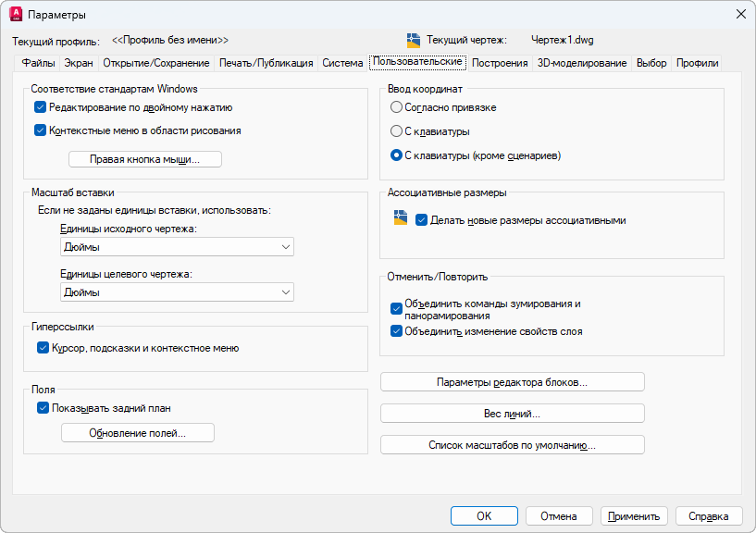
Task: Go to the Печать/Публикация tab
Action: point(266,63)
